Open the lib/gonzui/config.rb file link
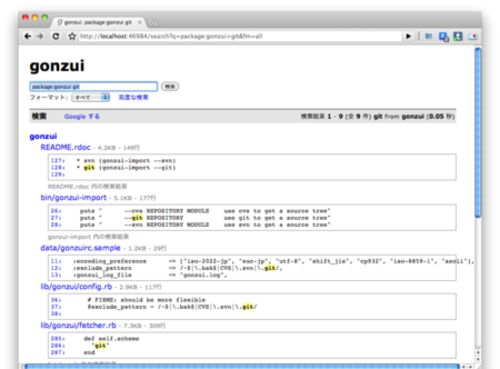Viewport: 500px width, 369px height. click(x=76, y=287)
